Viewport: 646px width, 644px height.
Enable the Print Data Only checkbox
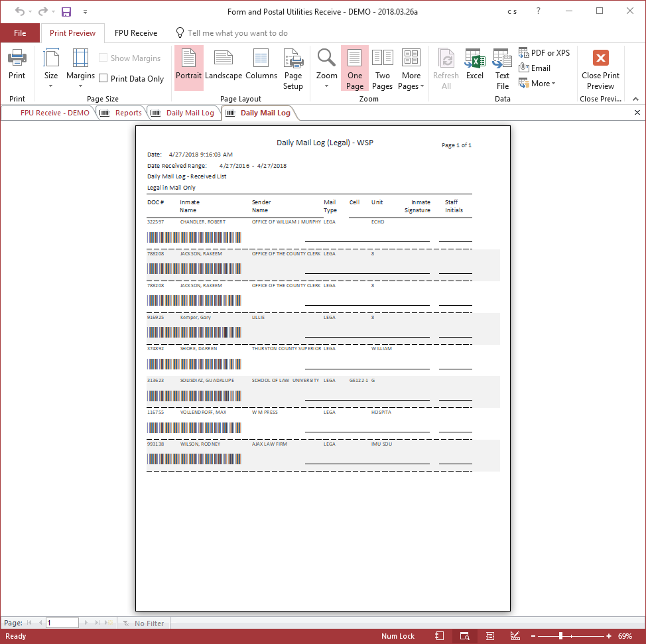tap(103, 78)
